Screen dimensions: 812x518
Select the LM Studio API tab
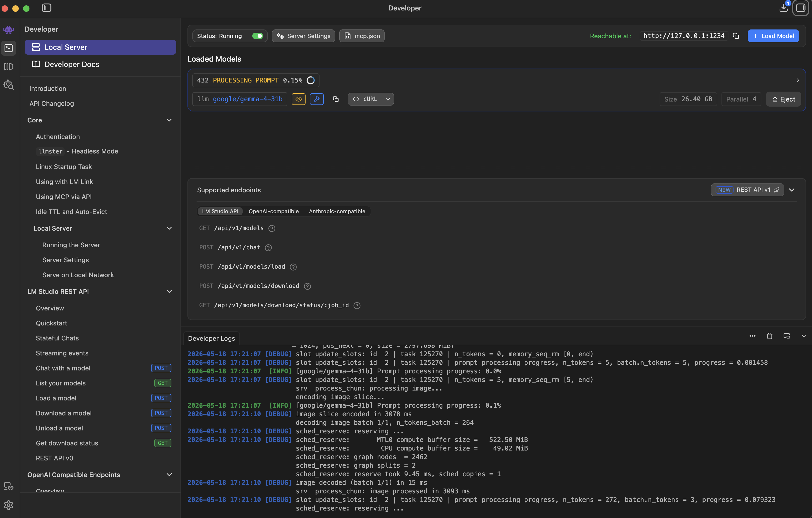click(220, 211)
